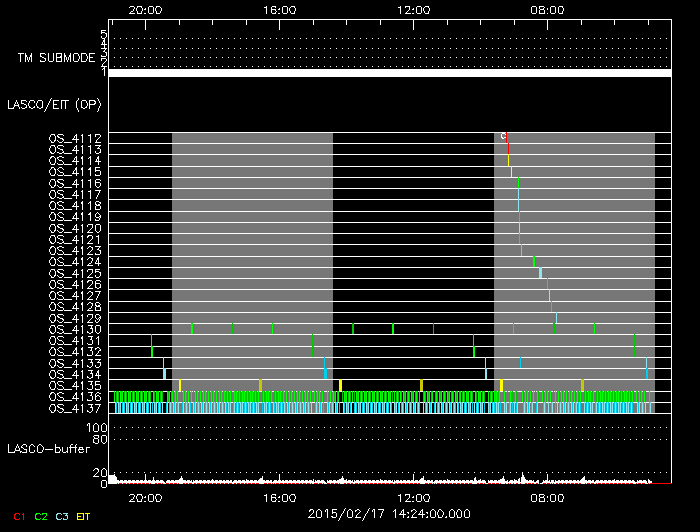
Task: Click the red marker in the OS_4112 row
Action: 506,138
